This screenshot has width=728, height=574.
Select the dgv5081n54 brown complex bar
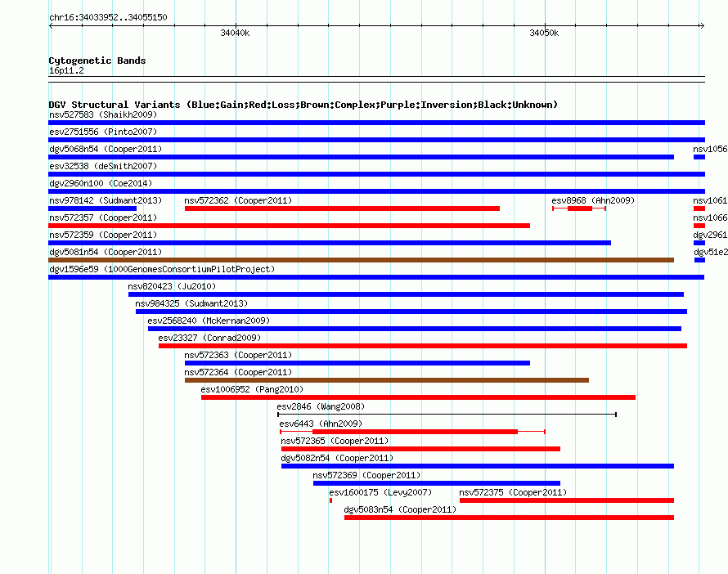click(362, 260)
